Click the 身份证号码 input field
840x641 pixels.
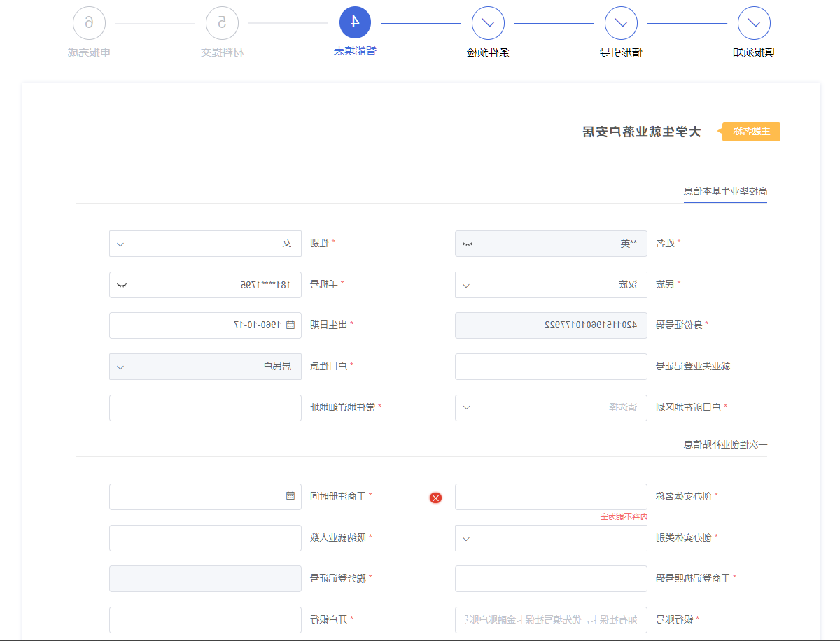tap(551, 325)
